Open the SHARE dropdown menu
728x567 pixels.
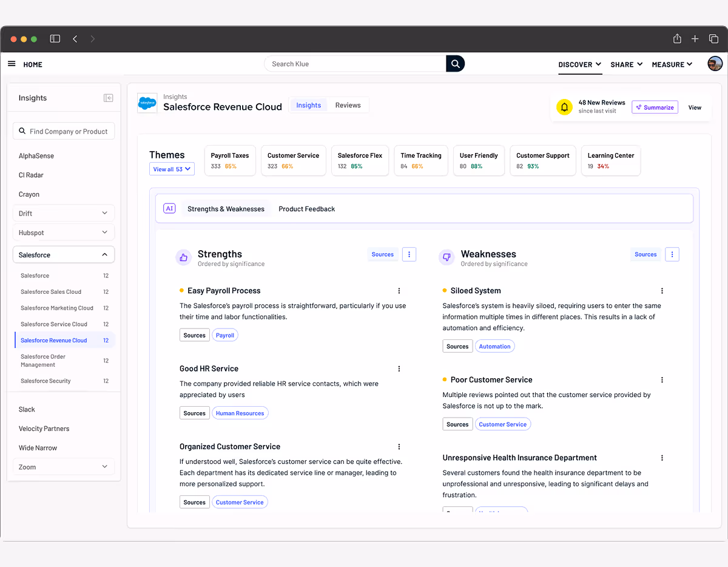coord(627,64)
